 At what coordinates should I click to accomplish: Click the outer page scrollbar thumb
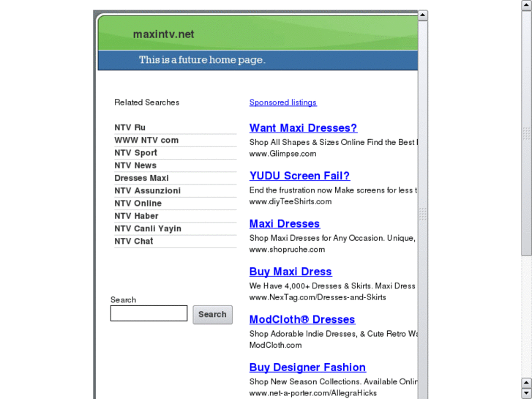527,133
